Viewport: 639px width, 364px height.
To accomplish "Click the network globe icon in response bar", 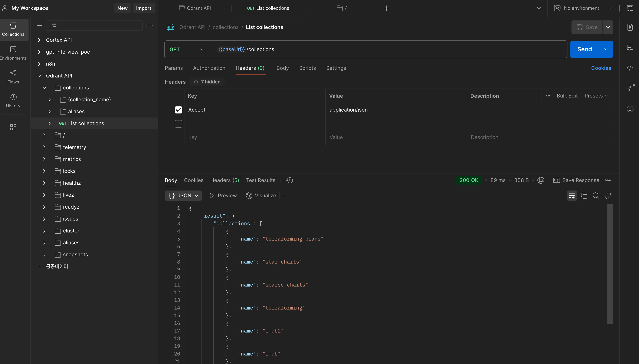I will coord(541,180).
